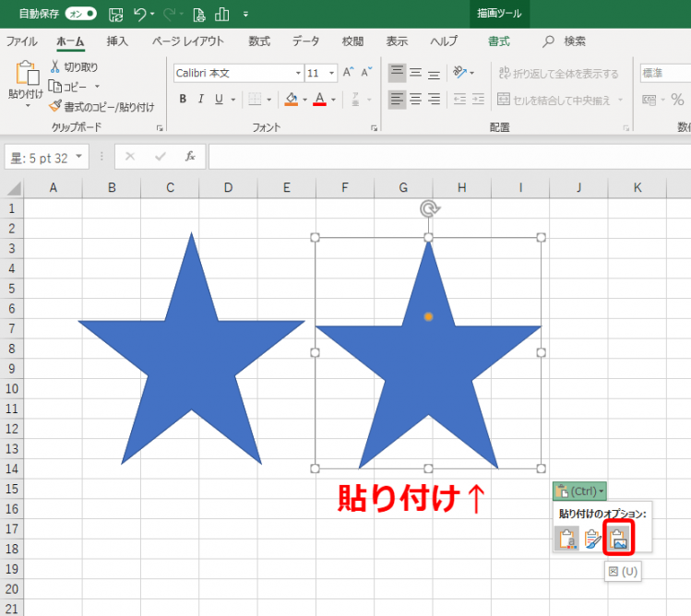Open the underline style dropdown arrow
Viewport: 691px width, 616px height.
pyautogui.click(x=233, y=100)
